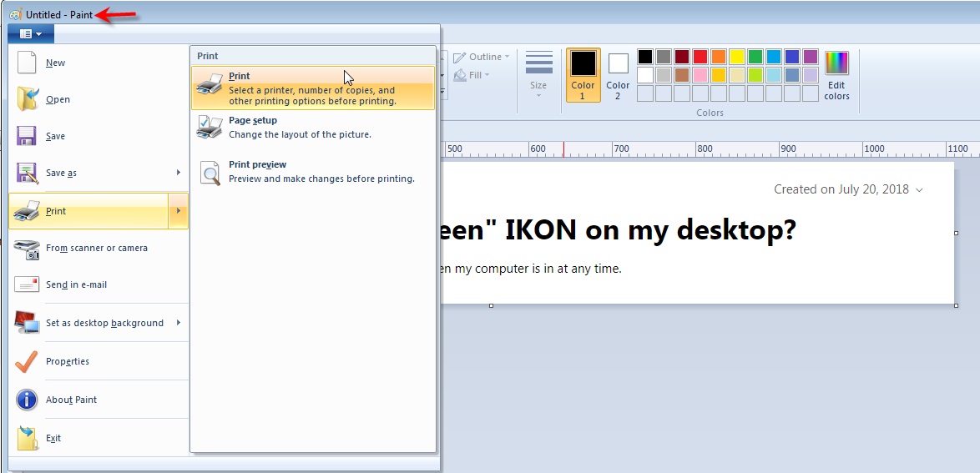
Task: Select Print preview in the submenu
Action: click(x=312, y=172)
